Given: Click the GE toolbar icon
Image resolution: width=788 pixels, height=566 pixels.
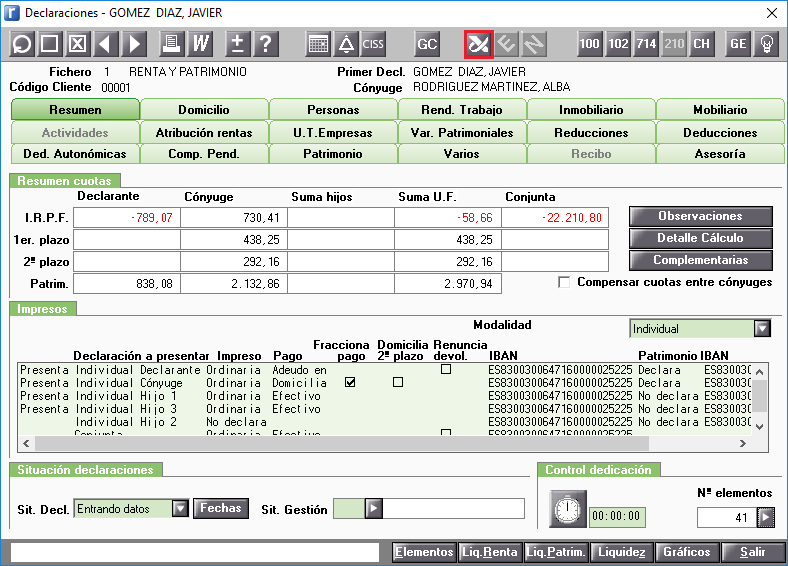Looking at the screenshot, I should tap(738, 44).
